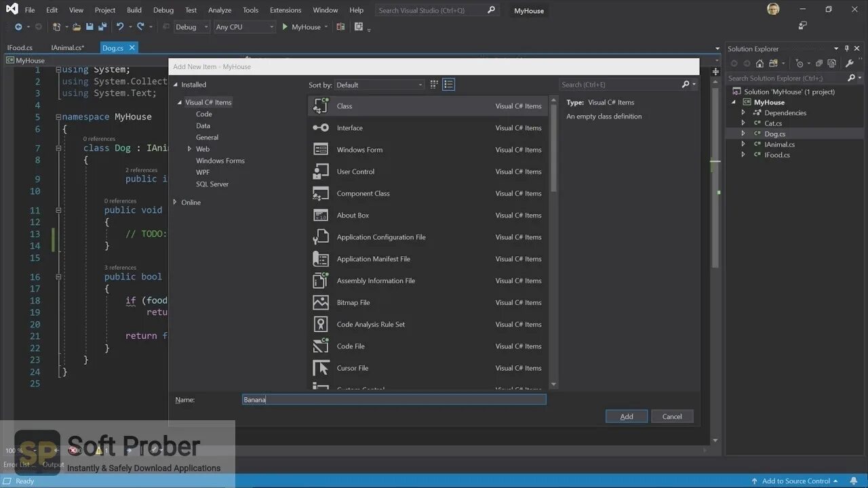Viewport: 868px width, 488px height.
Task: Click the Redo toolbar button
Action: pyautogui.click(x=140, y=27)
